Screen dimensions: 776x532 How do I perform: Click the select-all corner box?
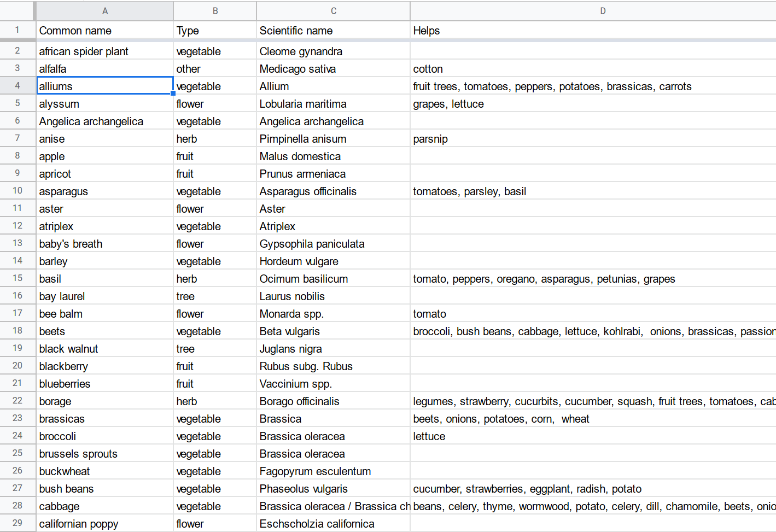(x=17, y=11)
